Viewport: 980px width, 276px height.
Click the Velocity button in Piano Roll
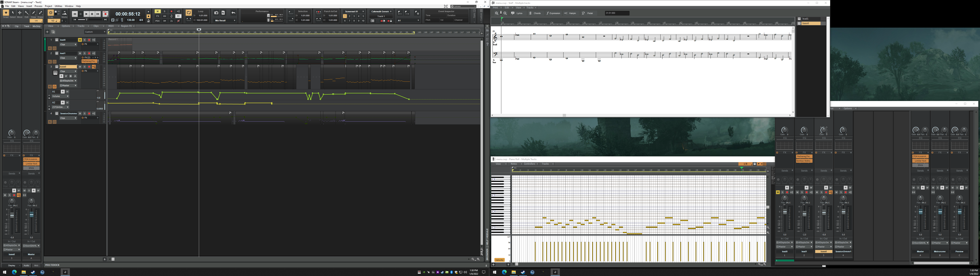tap(500, 260)
